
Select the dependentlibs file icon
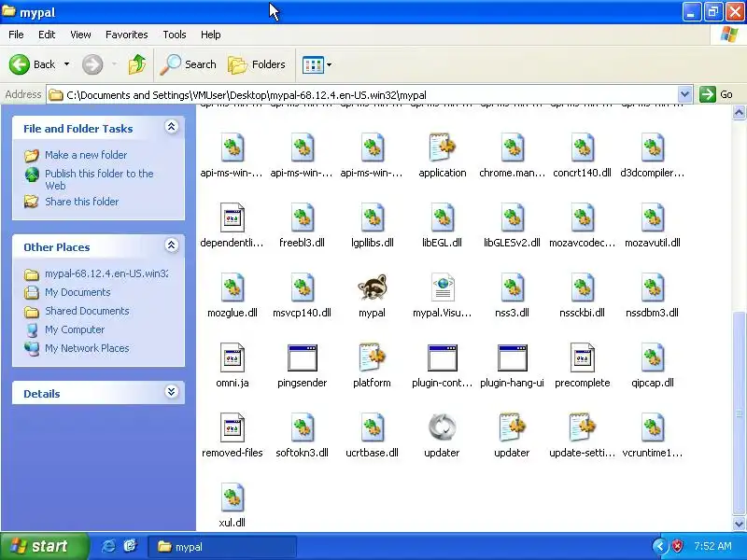pos(232,217)
